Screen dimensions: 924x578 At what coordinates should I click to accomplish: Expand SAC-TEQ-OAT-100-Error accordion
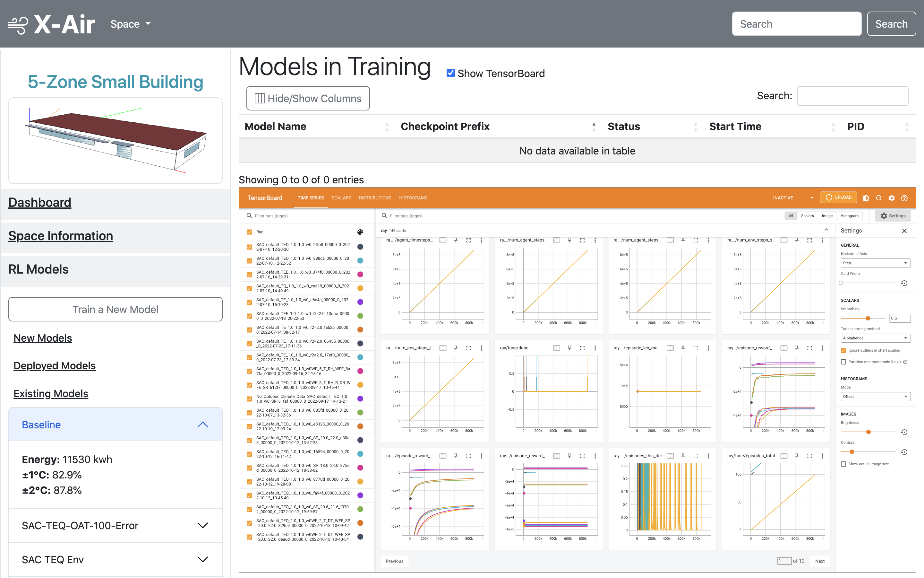tap(115, 526)
